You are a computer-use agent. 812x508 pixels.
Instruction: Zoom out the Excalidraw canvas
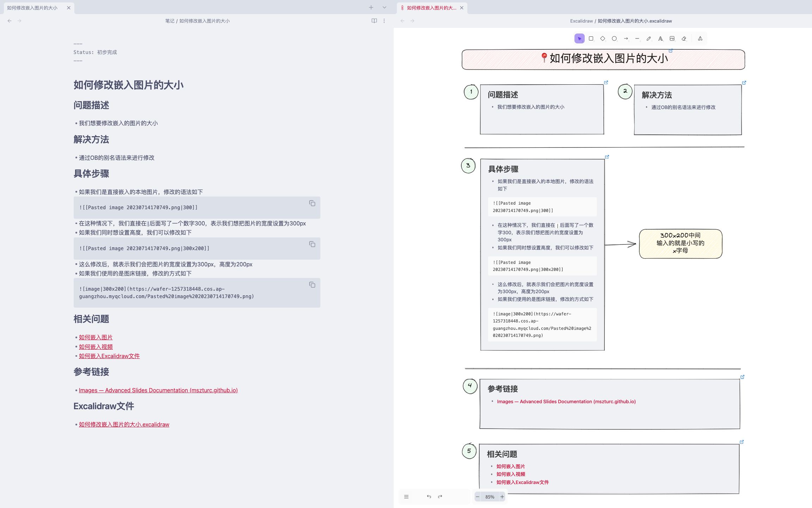click(478, 497)
